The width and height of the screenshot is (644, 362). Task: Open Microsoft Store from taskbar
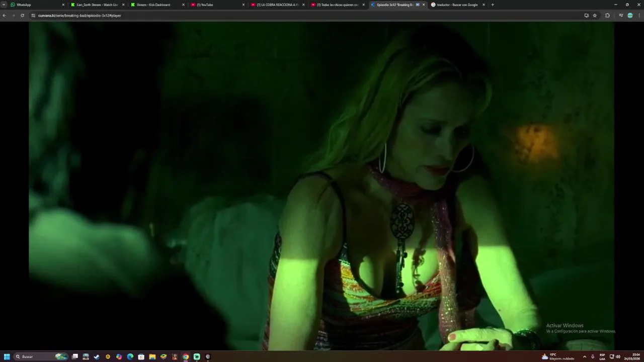[x=141, y=356]
